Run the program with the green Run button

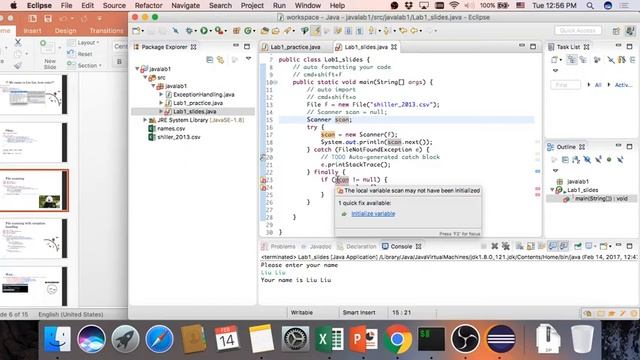pos(203,31)
